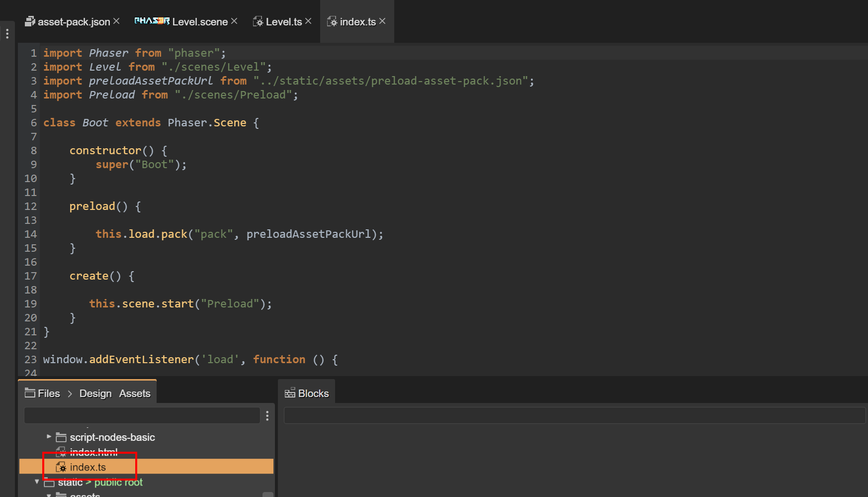Click the Blocks panel icon
The width and height of the screenshot is (868, 497).
290,393
